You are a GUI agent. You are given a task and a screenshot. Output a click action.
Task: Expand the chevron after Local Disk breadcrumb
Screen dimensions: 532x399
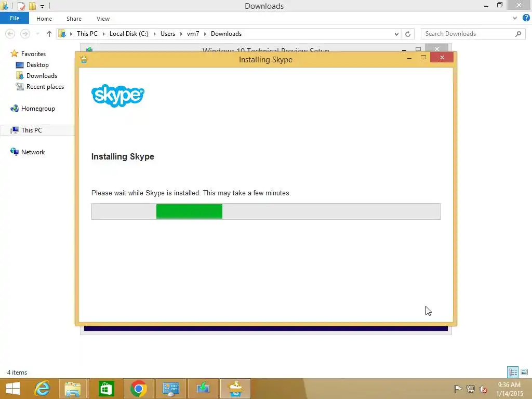pos(154,34)
